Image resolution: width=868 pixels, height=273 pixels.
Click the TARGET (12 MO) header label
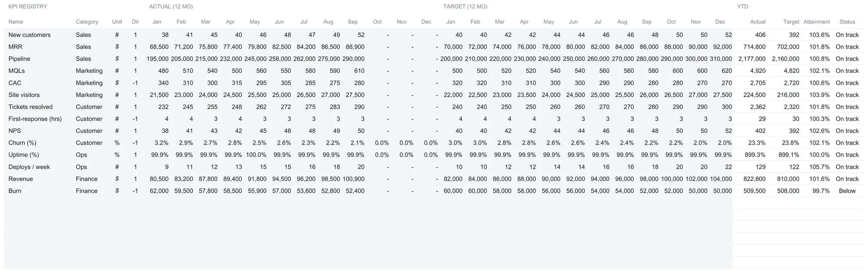[465, 7]
